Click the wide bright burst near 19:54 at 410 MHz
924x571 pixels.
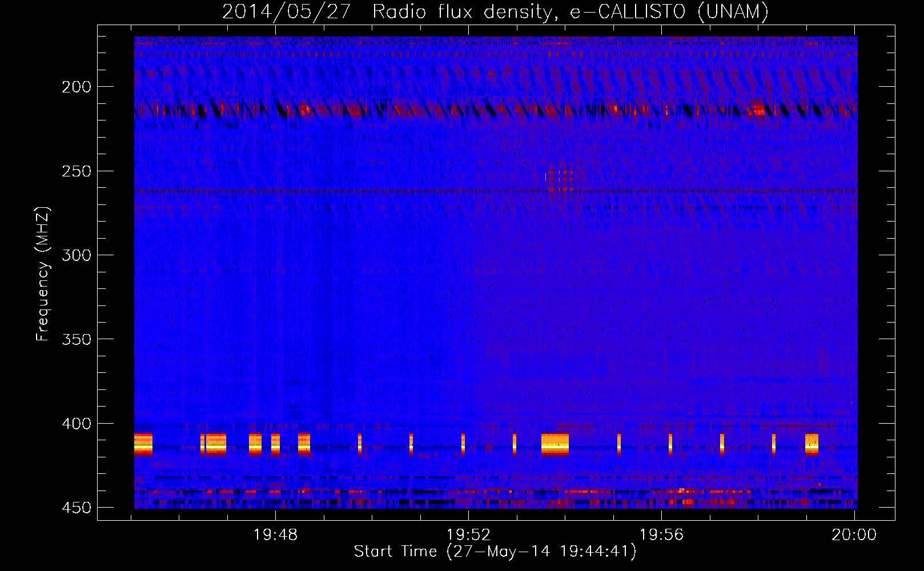555,444
